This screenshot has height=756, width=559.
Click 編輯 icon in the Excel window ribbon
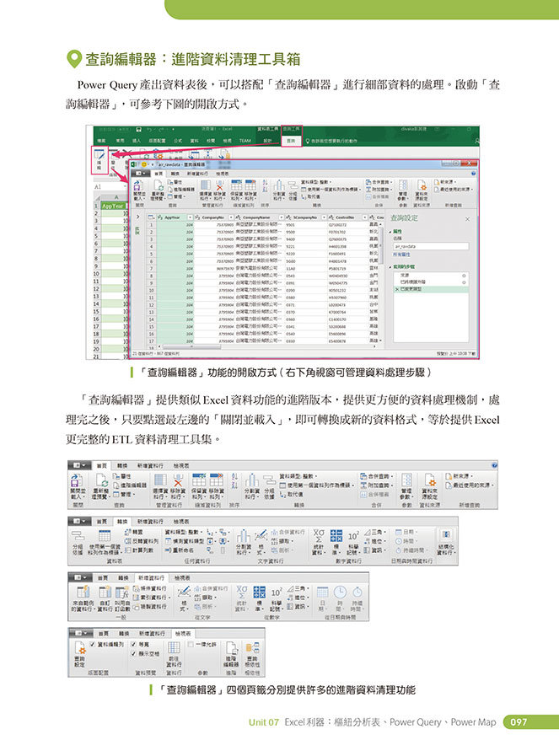[x=99, y=160]
